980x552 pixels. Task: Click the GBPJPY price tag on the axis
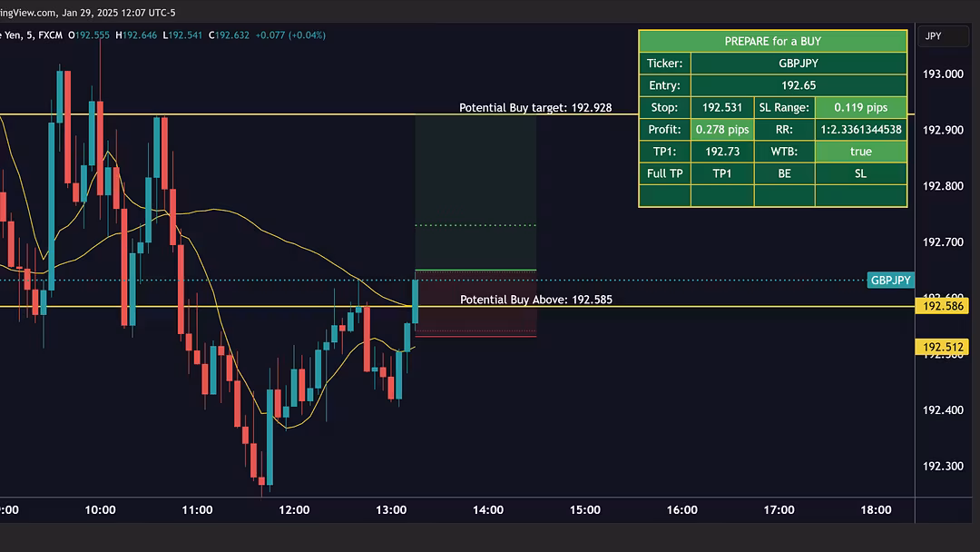(x=890, y=281)
